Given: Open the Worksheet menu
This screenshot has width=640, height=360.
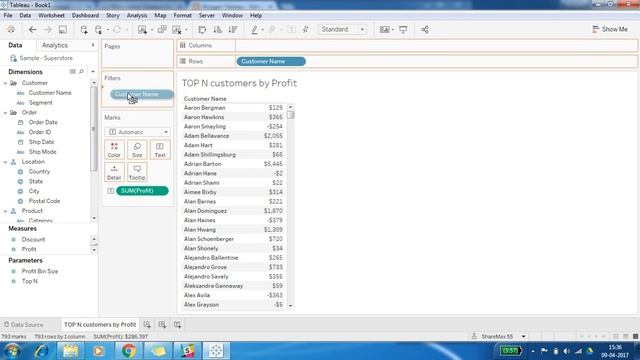Looking at the screenshot, I should [51, 16].
